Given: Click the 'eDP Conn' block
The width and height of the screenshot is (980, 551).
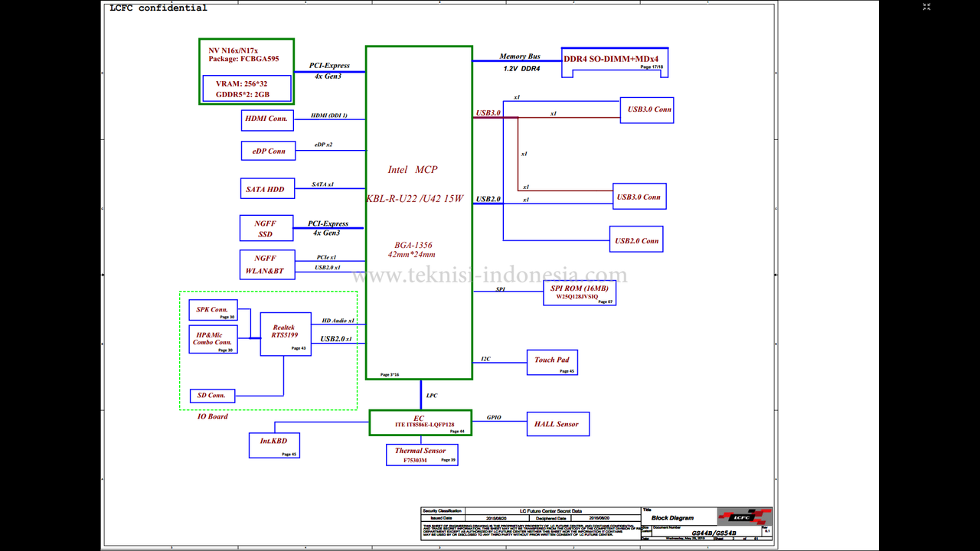Looking at the screenshot, I should pyautogui.click(x=268, y=152).
